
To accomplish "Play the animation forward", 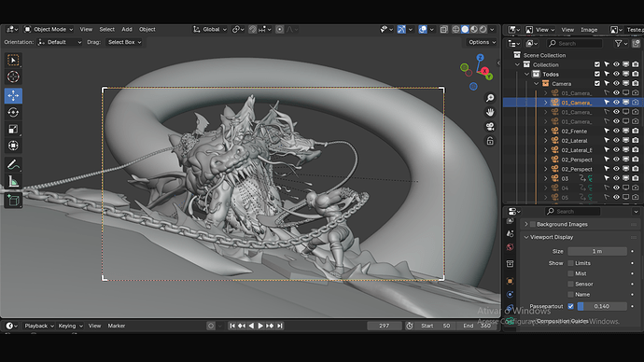I will click(260, 326).
